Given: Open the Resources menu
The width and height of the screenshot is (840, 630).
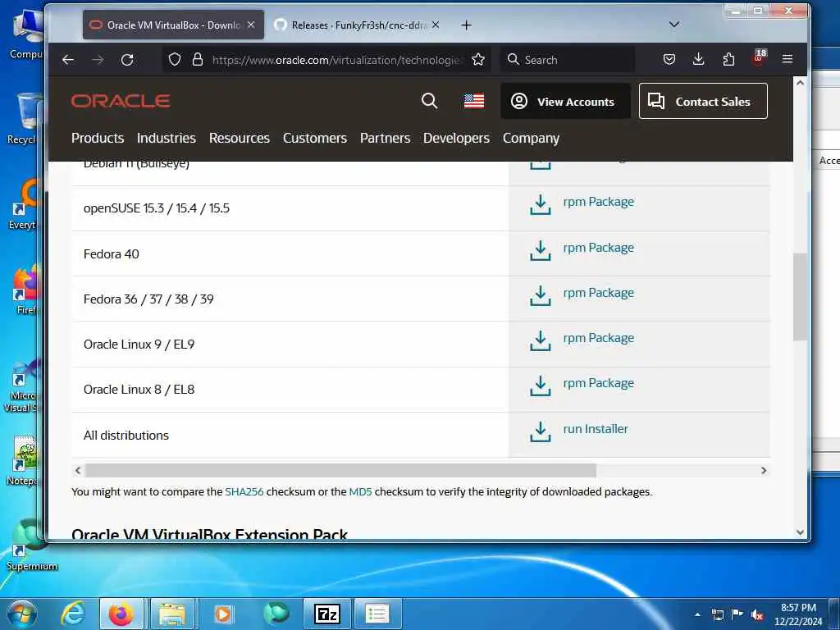Looking at the screenshot, I should click(240, 138).
